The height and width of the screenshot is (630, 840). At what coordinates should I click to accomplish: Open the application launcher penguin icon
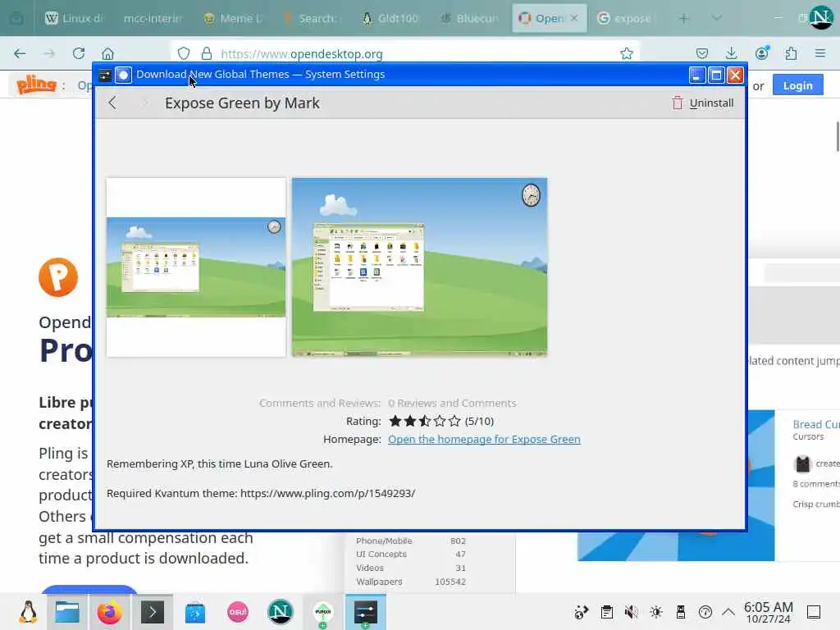28,612
